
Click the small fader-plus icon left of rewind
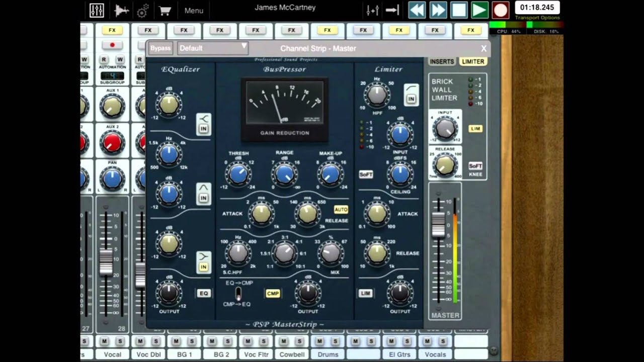[x=373, y=10]
